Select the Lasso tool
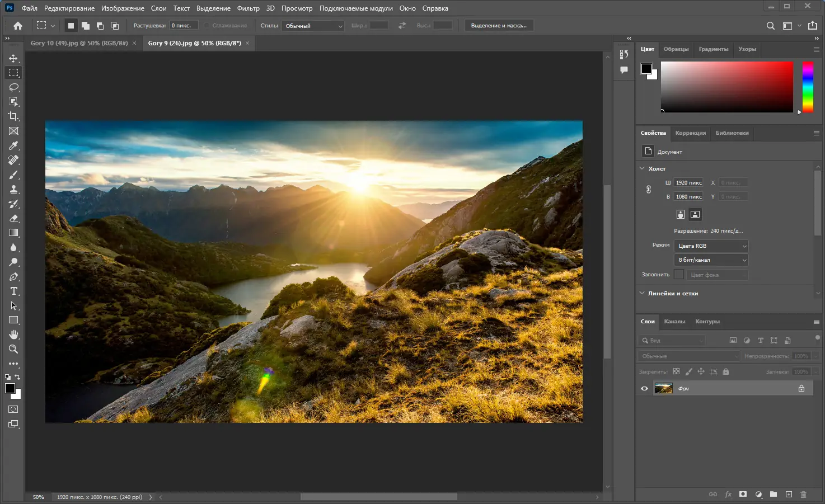Screen dimensions: 825x504 click(13, 87)
